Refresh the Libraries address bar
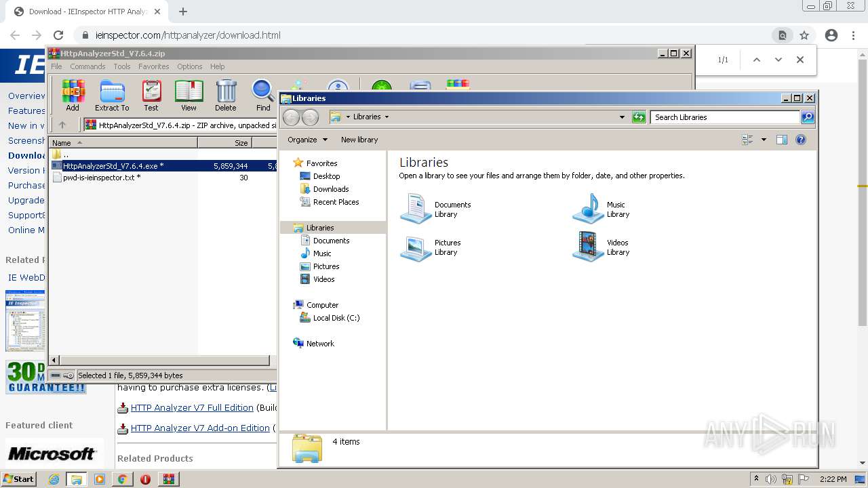This screenshot has width=868, height=488. click(639, 117)
